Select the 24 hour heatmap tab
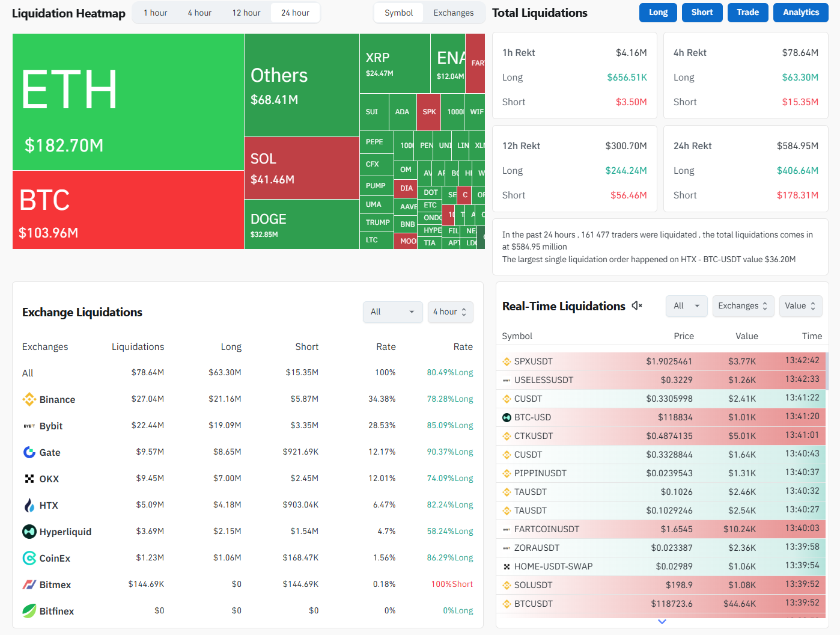The image size is (840, 635). click(x=295, y=13)
